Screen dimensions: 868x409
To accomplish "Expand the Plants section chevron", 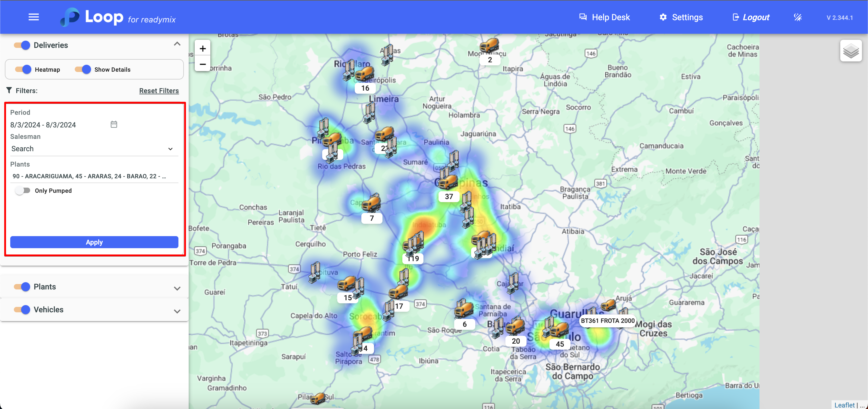I will pos(177,288).
